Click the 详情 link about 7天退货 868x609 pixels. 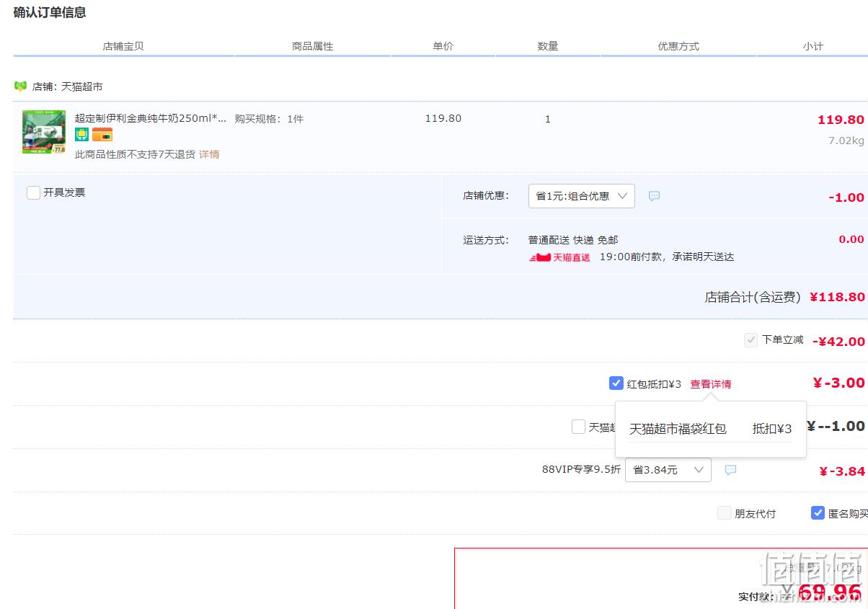click(209, 154)
